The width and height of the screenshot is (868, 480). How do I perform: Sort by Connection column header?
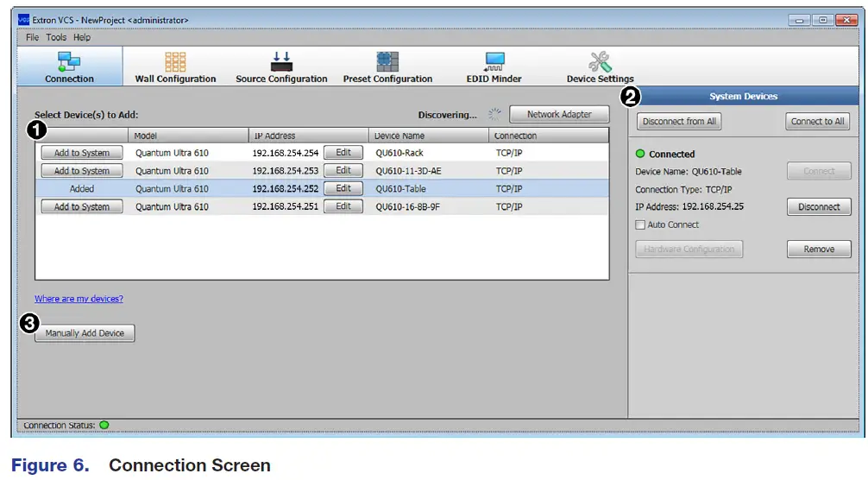tap(549, 136)
